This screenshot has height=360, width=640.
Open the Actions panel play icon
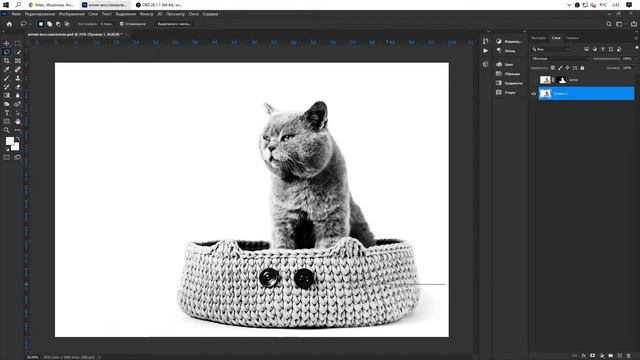coord(485,51)
